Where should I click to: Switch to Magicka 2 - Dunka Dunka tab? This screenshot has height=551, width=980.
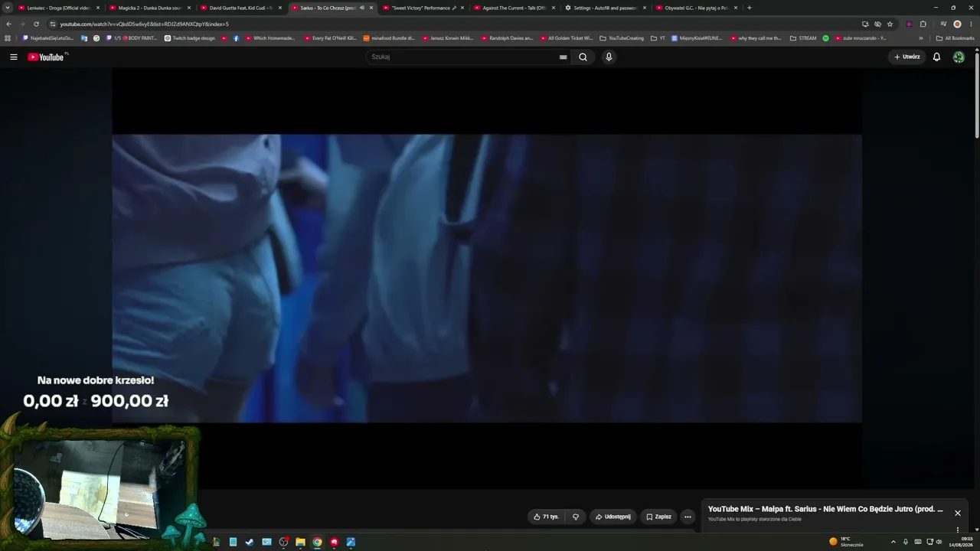tap(150, 8)
